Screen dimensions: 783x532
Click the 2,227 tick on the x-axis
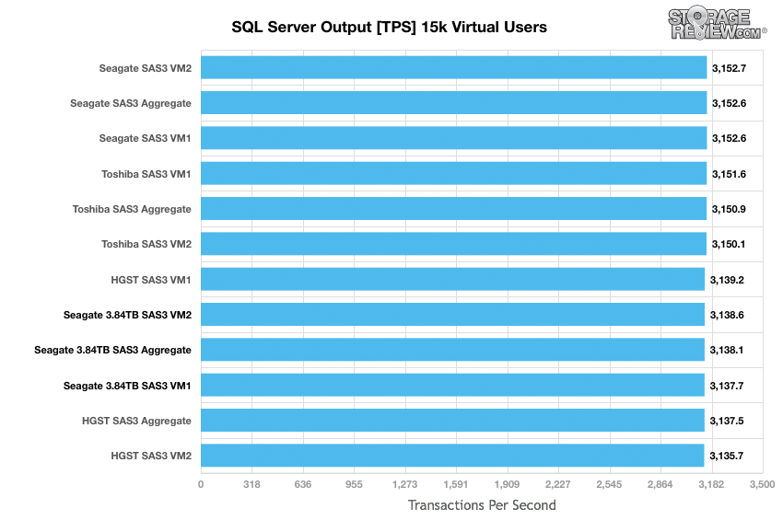click(558, 484)
